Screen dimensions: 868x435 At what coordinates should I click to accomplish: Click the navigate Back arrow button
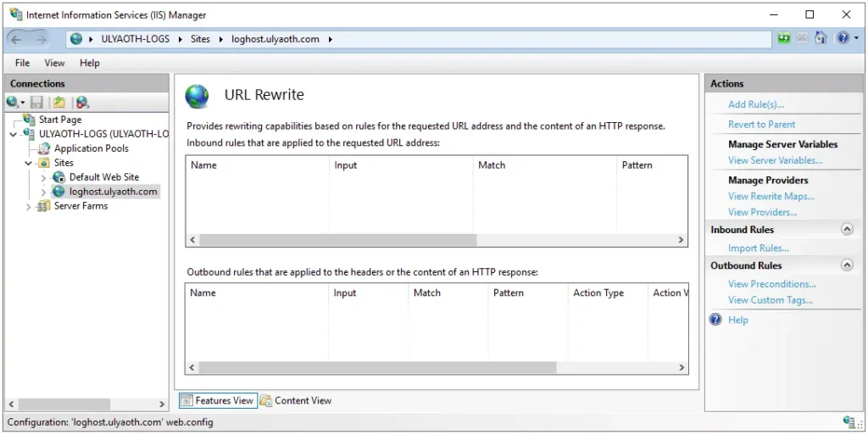(18, 39)
